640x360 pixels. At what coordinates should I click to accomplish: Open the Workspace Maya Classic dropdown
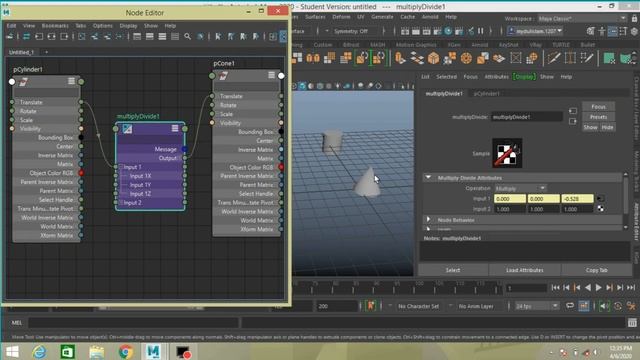(x=582, y=18)
